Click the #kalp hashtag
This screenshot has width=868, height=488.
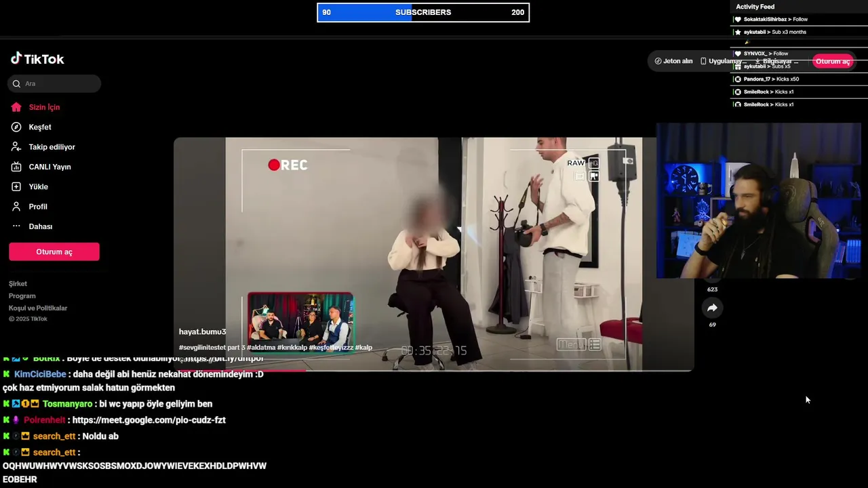[x=363, y=348]
